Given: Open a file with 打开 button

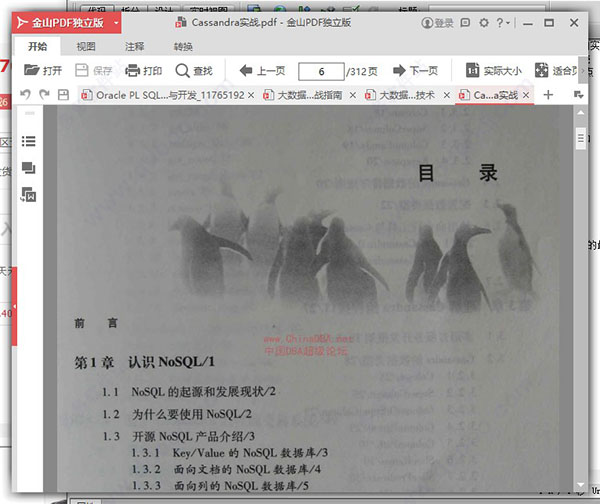Looking at the screenshot, I should [42, 70].
